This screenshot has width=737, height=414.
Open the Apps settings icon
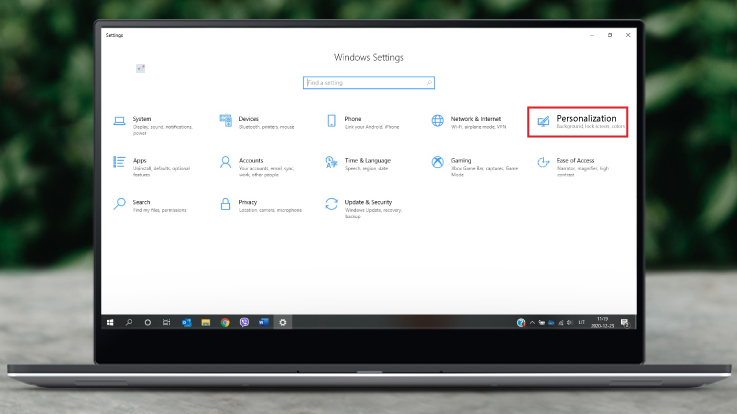[x=119, y=162]
